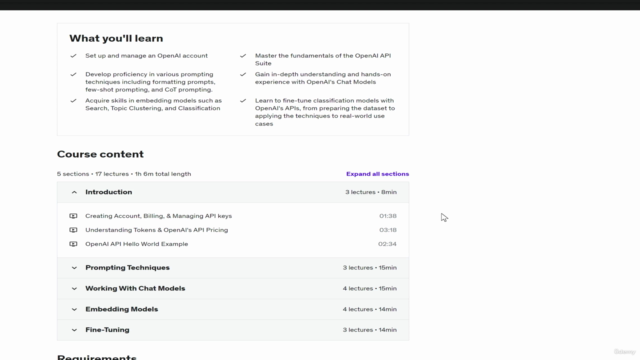The width and height of the screenshot is (640, 360).
Task: Click the 02:34 lecture duration
Action: pyautogui.click(x=387, y=244)
